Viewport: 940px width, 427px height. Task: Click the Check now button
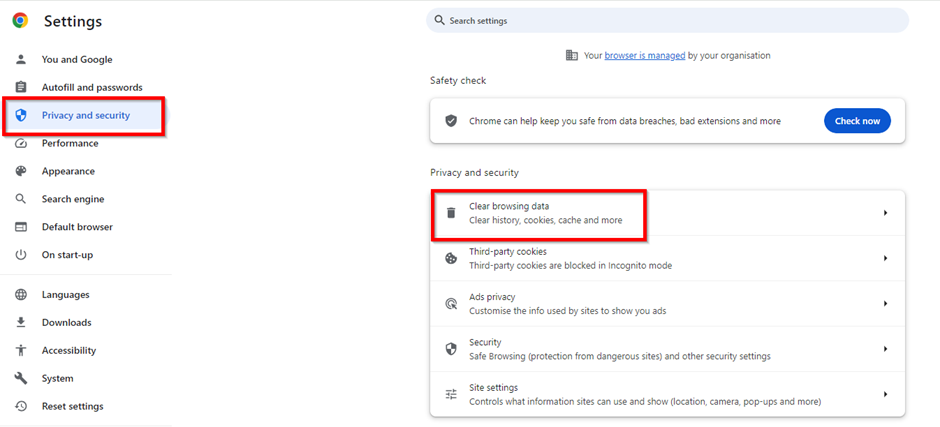(857, 121)
